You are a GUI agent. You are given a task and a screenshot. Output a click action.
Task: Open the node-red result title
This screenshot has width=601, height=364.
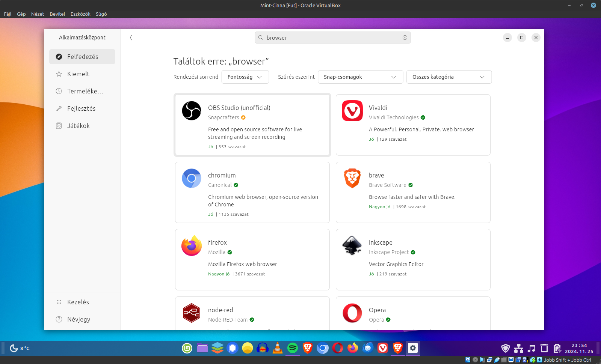click(x=220, y=310)
